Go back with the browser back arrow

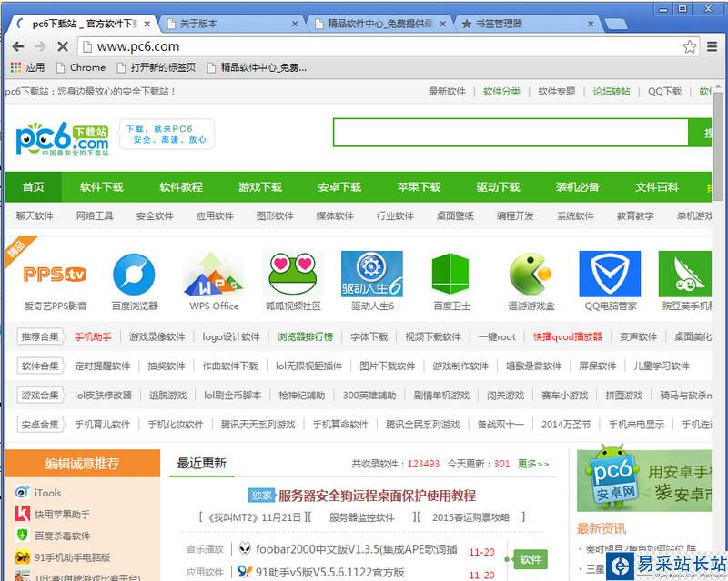pos(17,46)
